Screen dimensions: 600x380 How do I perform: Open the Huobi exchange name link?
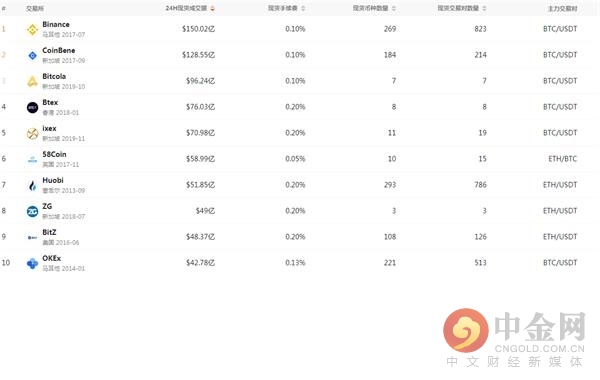click(x=53, y=180)
